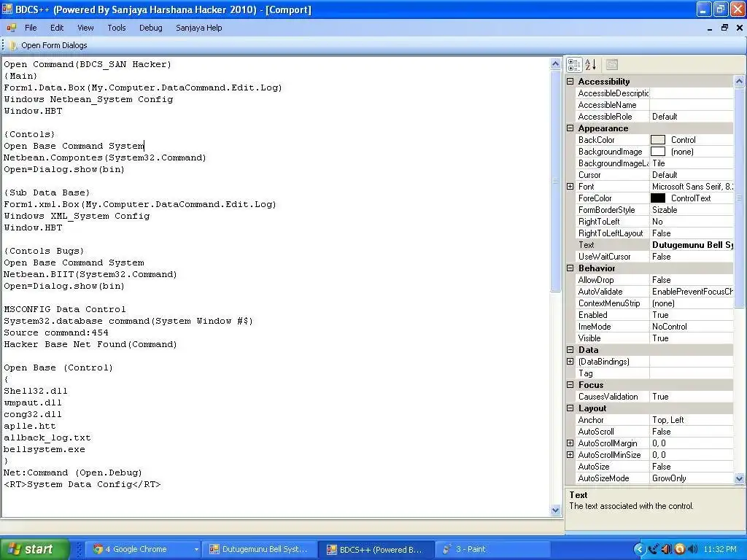Open the Edit menu

(x=57, y=28)
